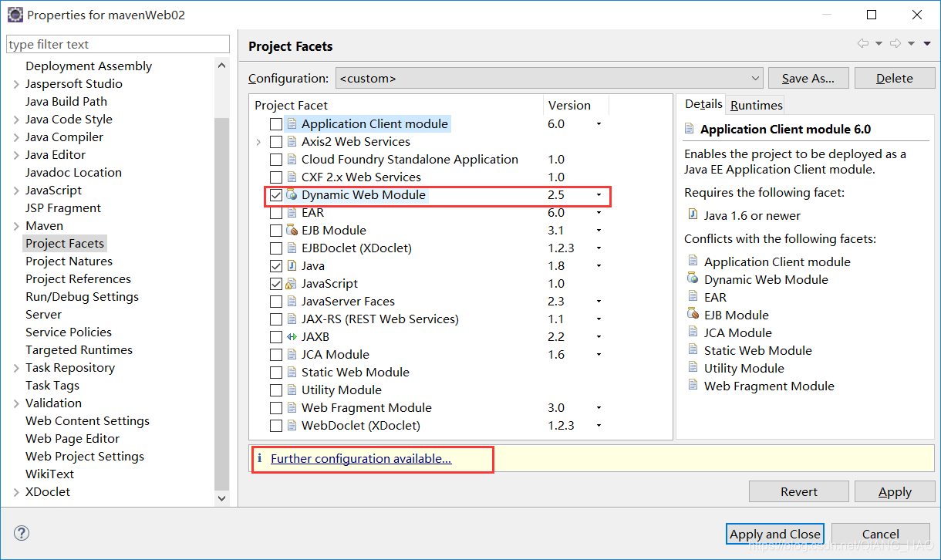The image size is (941, 560).
Task: Enable the JavaServer Faces checkbox
Action: 276,302
